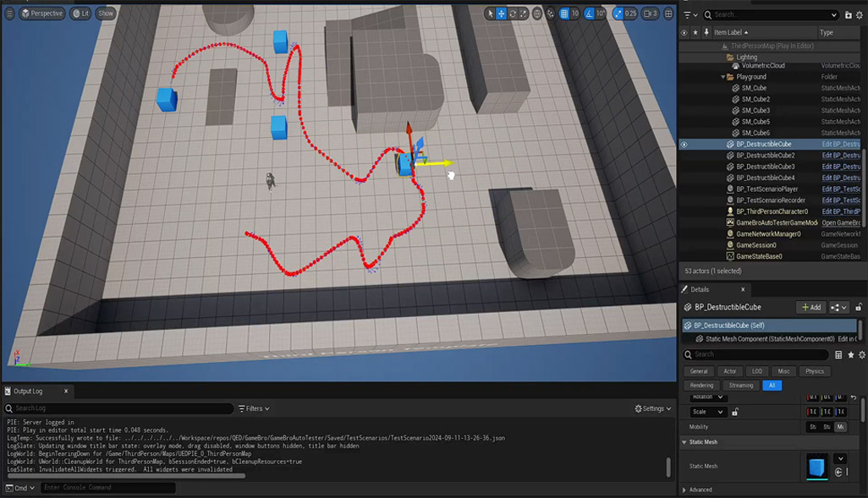
Task: Switch to the Details tab
Action: 699,289
